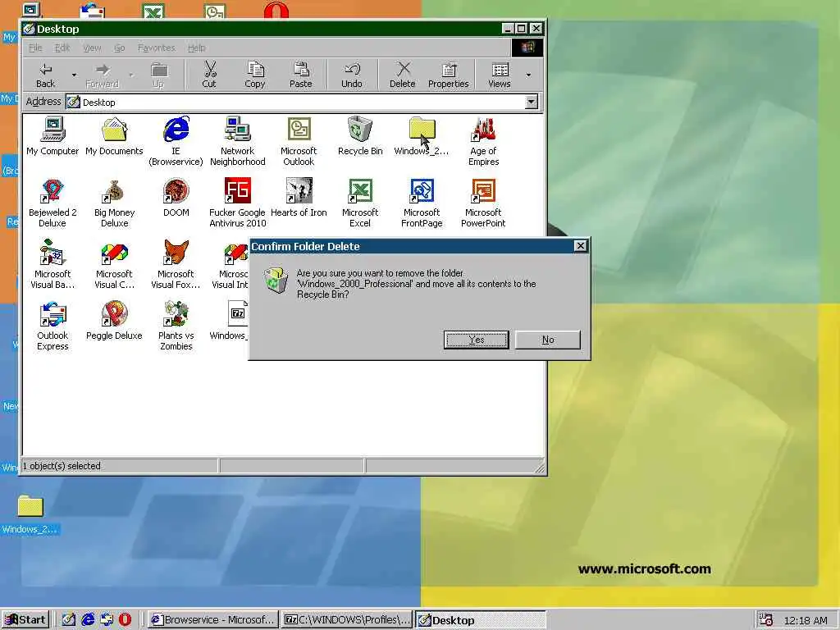840x630 pixels.
Task: Click the Copy toolbar button
Action: tap(255, 75)
